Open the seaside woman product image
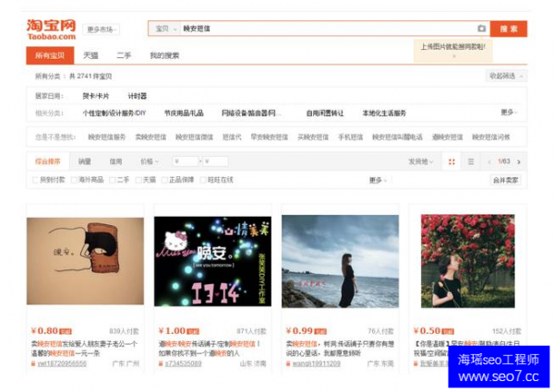This screenshot has height=392, width=554. tap(340, 261)
